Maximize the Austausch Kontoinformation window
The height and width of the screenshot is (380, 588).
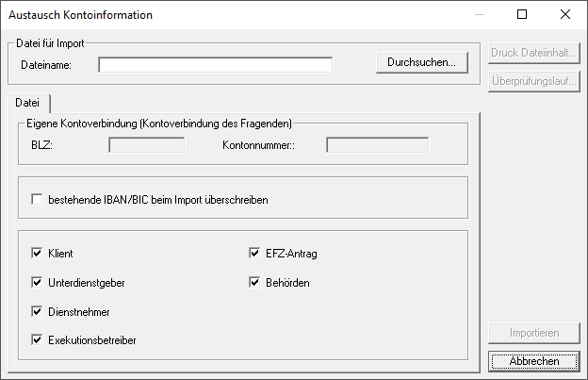tap(522, 15)
